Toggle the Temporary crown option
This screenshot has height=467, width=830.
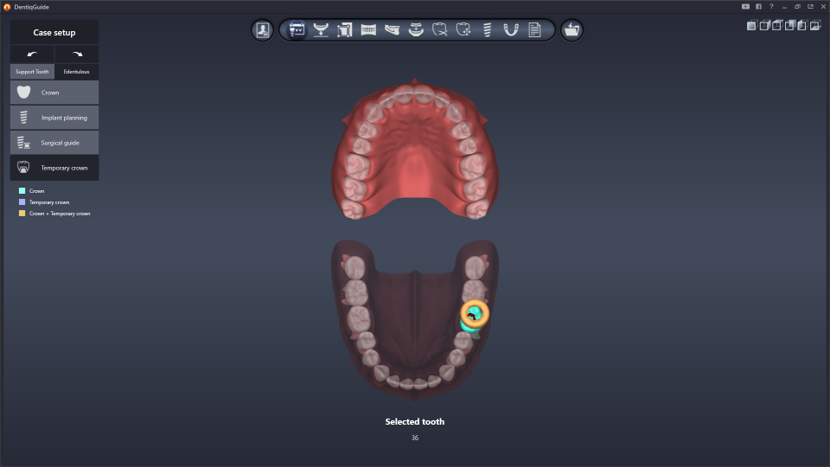coord(55,168)
